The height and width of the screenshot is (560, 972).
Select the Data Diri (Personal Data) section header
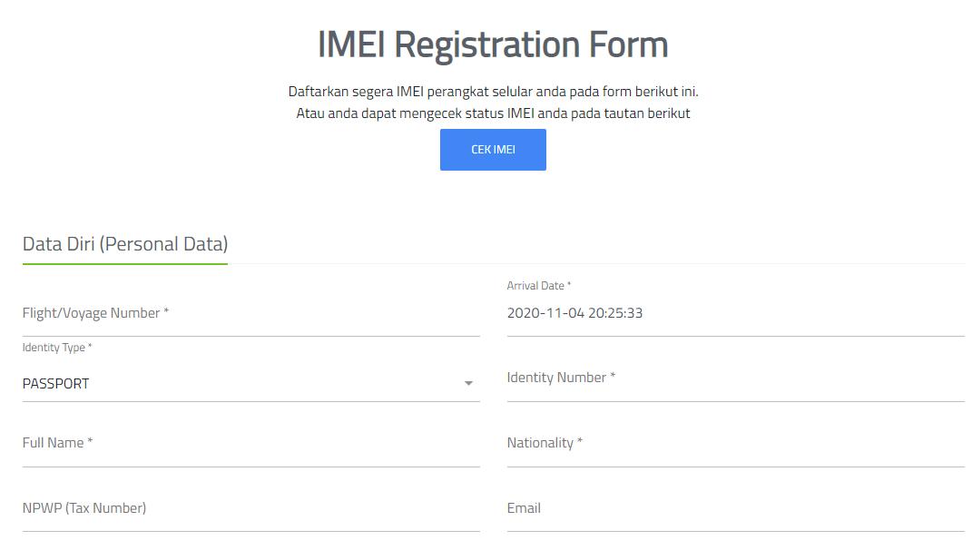(124, 243)
